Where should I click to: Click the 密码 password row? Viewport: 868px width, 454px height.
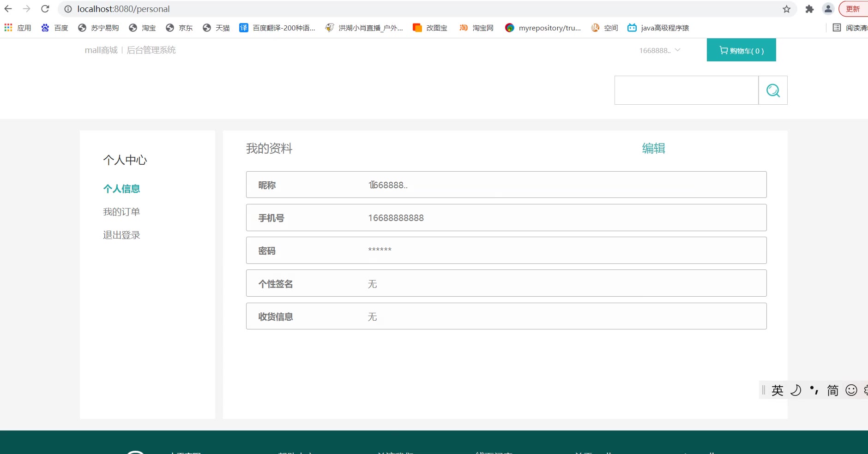506,251
